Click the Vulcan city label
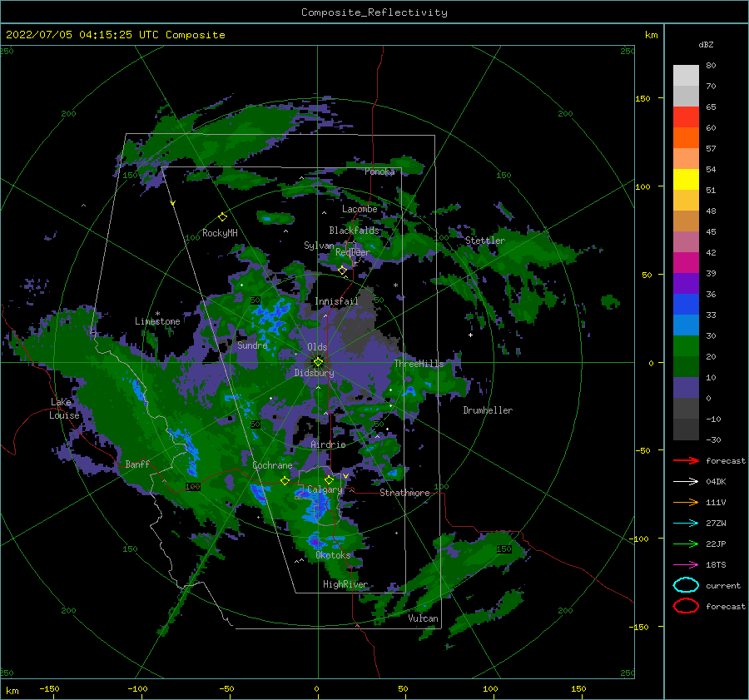749x700 pixels. [423, 618]
